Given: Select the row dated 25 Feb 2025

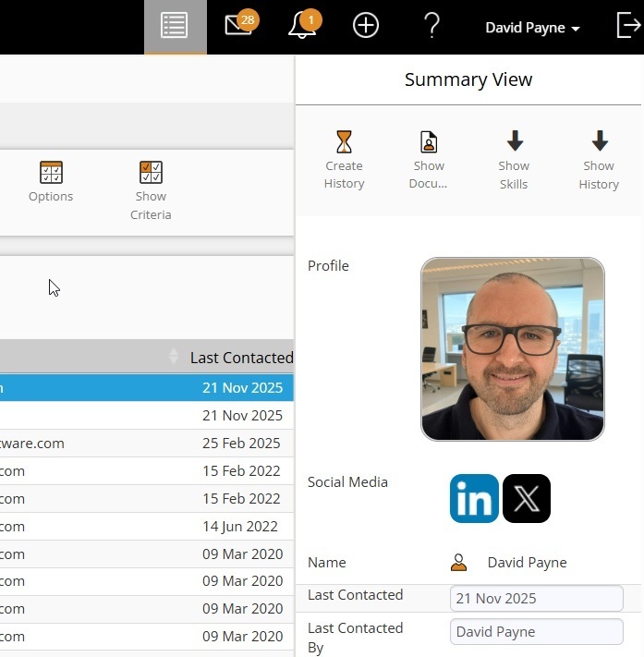Looking at the screenshot, I should (148, 444).
